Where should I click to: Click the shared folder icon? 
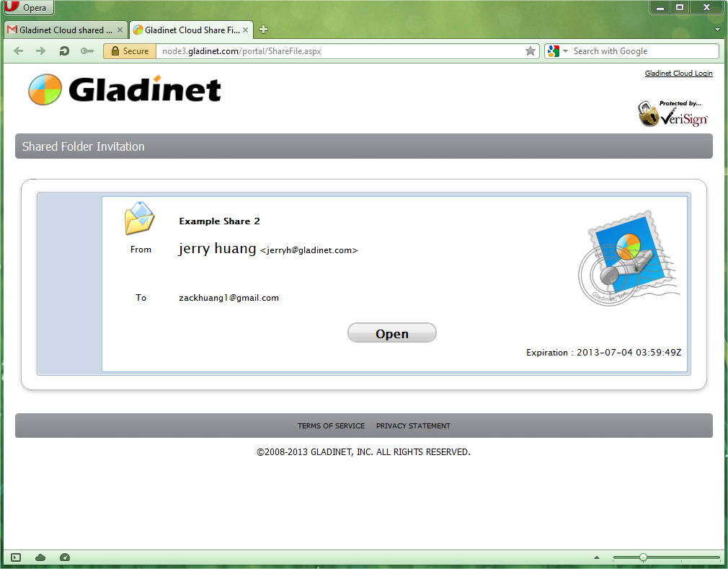pyautogui.click(x=139, y=218)
